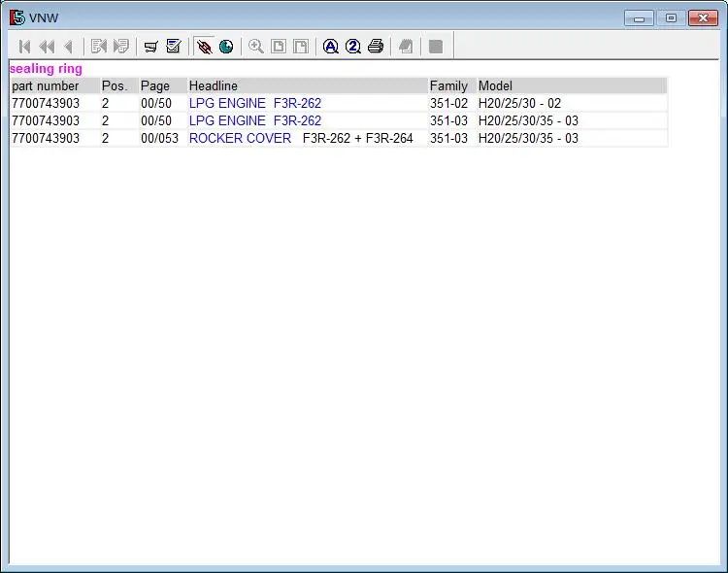This screenshot has width=728, height=573.
Task: Click the double-left fast rewind arrow
Action: (47, 47)
